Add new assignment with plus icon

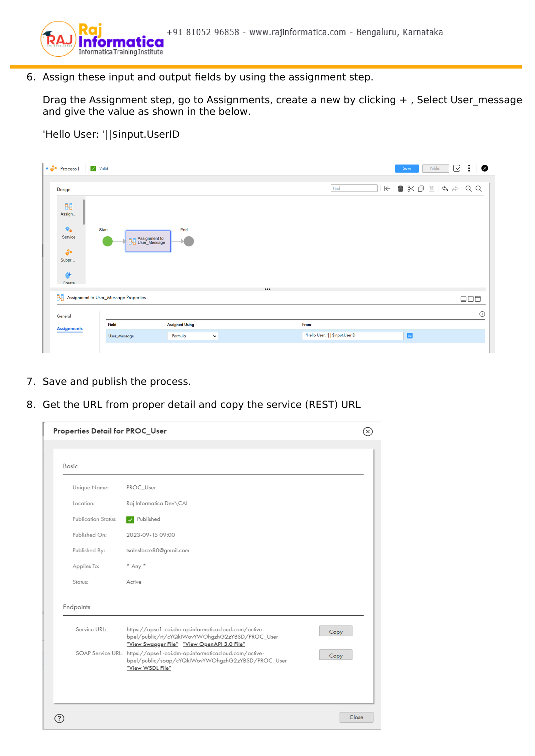(482, 314)
